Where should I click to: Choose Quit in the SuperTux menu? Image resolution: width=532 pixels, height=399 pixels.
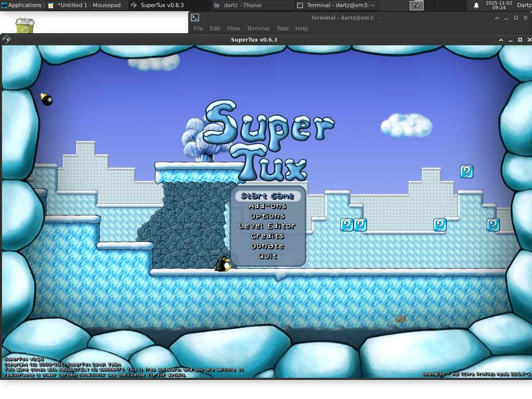[x=267, y=256]
